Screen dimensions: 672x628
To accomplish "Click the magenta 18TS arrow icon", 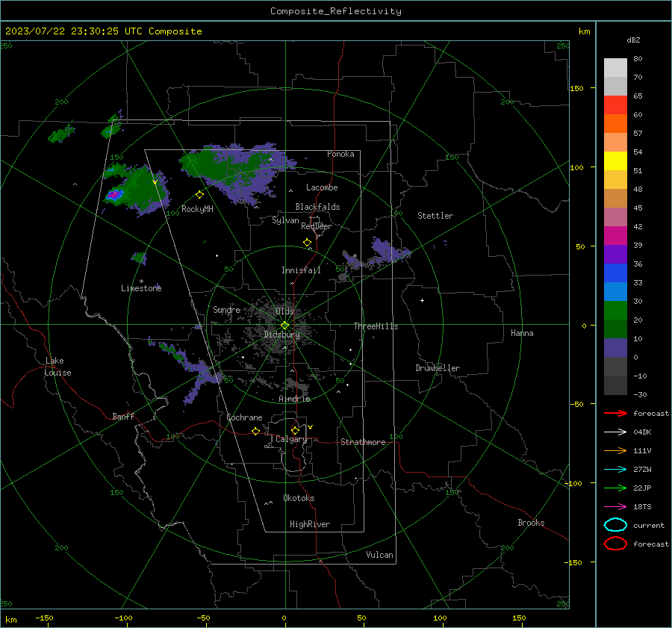I will [x=615, y=507].
